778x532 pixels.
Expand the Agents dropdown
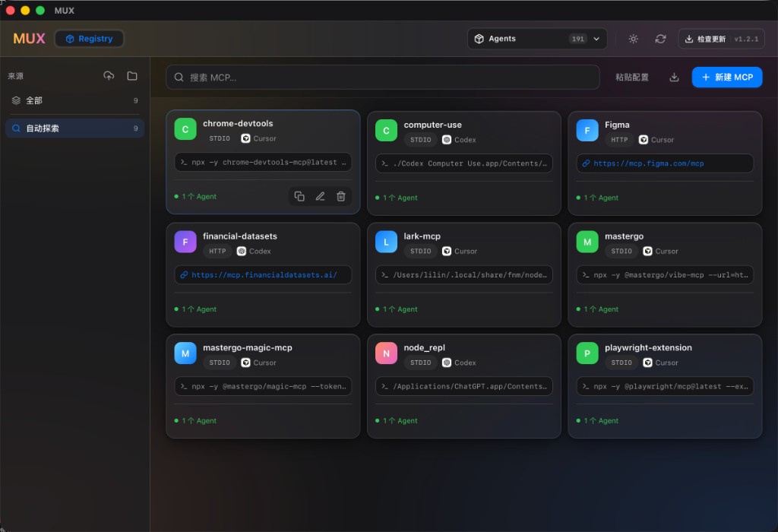click(537, 39)
